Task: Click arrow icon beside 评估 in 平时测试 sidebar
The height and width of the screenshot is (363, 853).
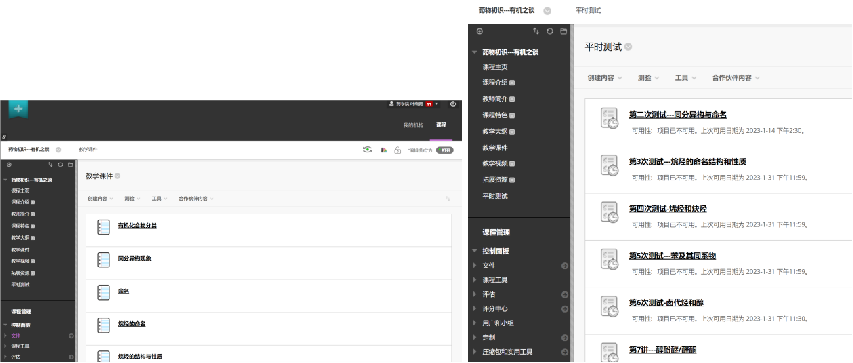Action: point(564,294)
